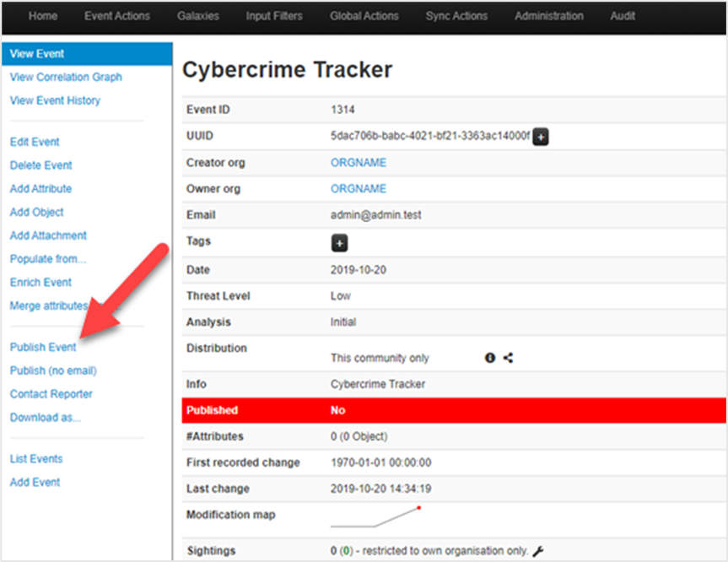This screenshot has width=728, height=562.
Task: Click the Cybercrime Tracker page heading
Action: click(x=288, y=70)
